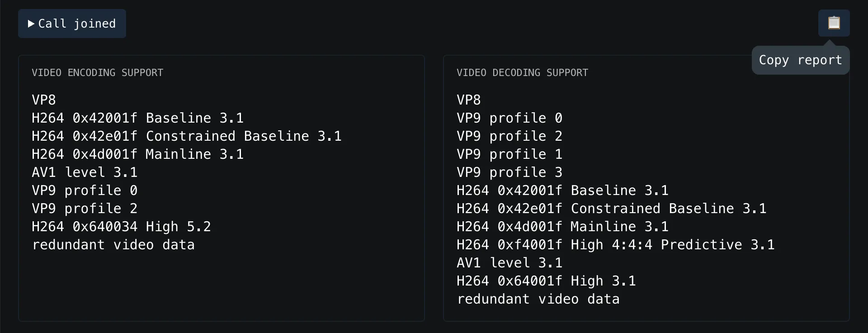Click H264 High 4:4:4 Predictive entry
The width and height of the screenshot is (868, 333).
click(615, 245)
